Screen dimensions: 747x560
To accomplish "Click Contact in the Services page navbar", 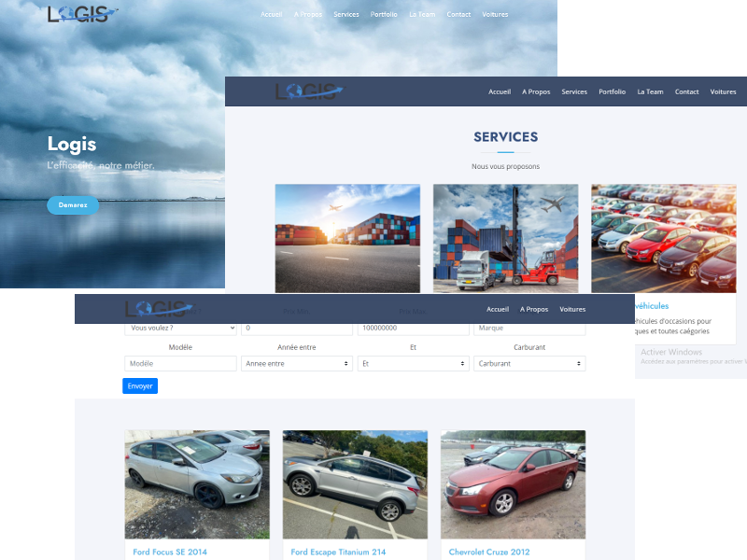I will [686, 91].
